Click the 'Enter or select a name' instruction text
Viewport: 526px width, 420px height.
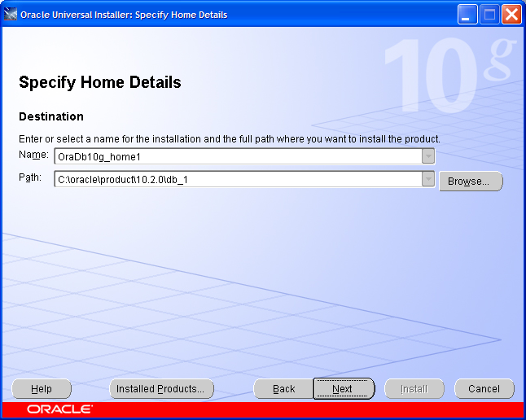[x=230, y=139]
